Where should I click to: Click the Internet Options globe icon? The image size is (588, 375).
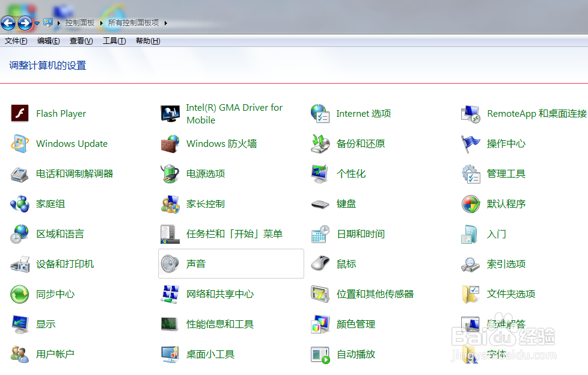(x=320, y=113)
